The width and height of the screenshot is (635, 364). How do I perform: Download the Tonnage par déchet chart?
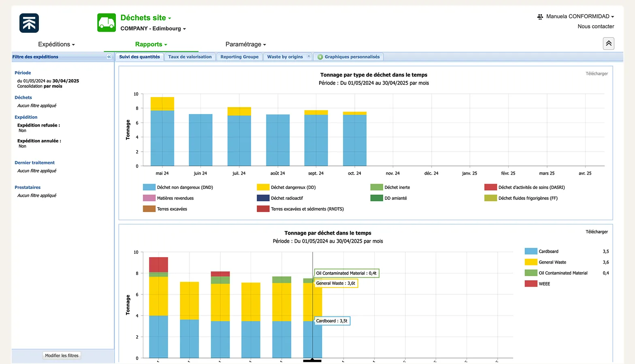[597, 232]
